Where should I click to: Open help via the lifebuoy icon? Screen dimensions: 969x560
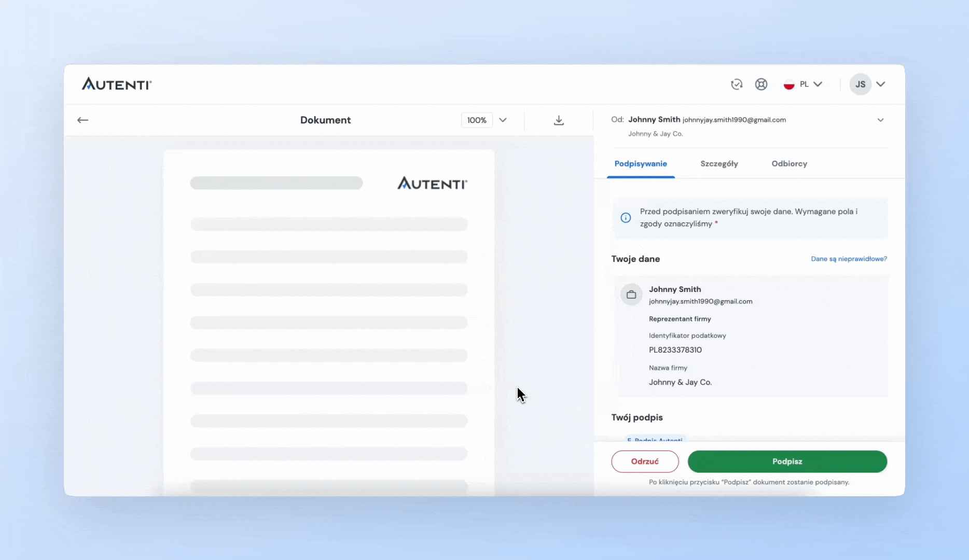pos(761,85)
